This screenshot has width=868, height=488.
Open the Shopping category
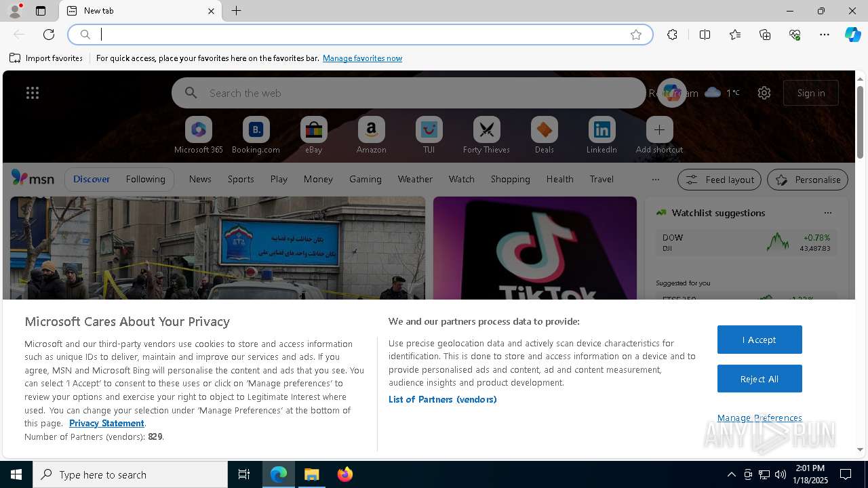click(x=510, y=179)
